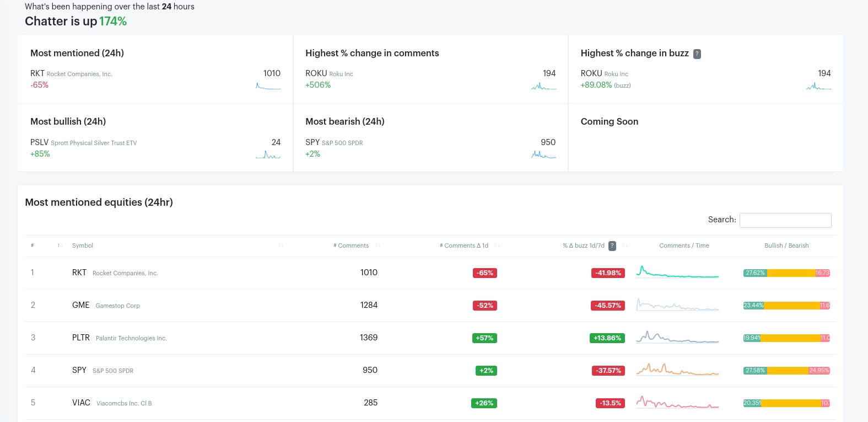Image resolution: width=868 pixels, height=422 pixels.
Task: Click GME -52% change badge
Action: pos(485,306)
